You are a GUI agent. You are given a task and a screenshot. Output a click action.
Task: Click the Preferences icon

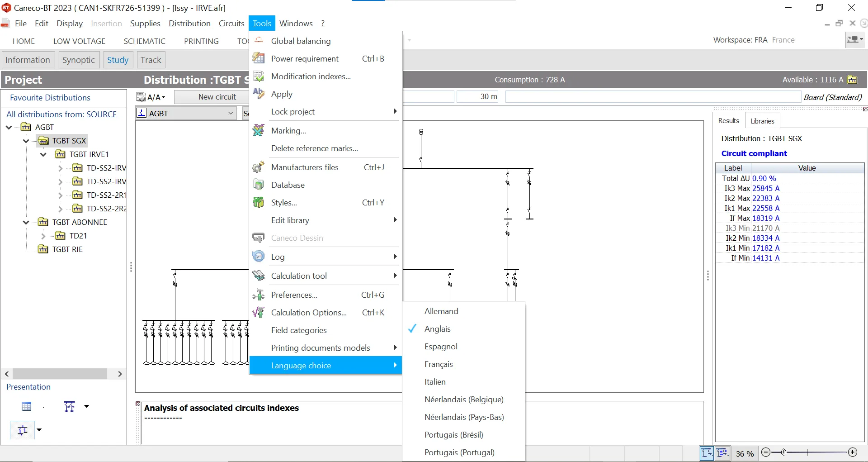pyautogui.click(x=259, y=295)
